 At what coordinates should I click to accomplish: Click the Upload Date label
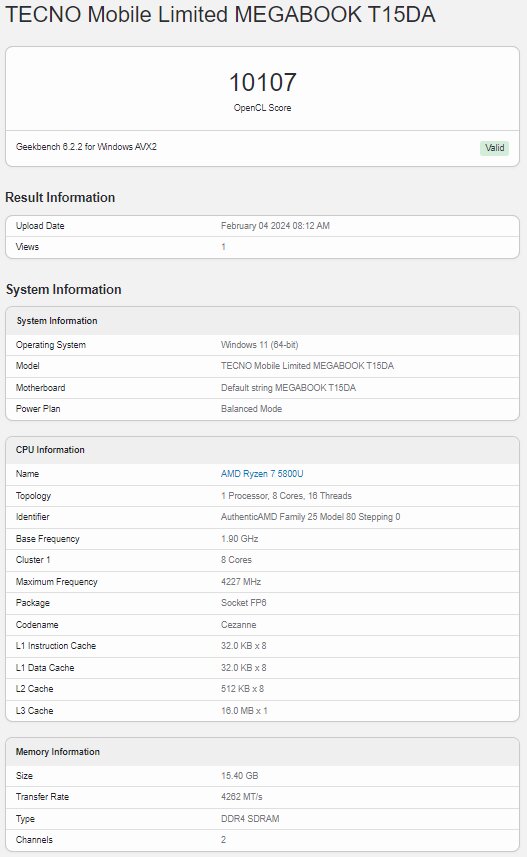click(x=40, y=226)
